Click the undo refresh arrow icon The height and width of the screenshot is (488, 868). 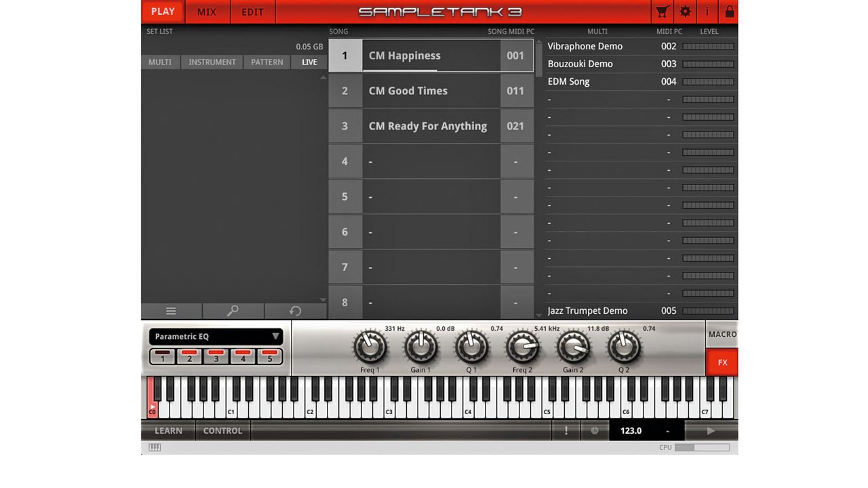(295, 311)
